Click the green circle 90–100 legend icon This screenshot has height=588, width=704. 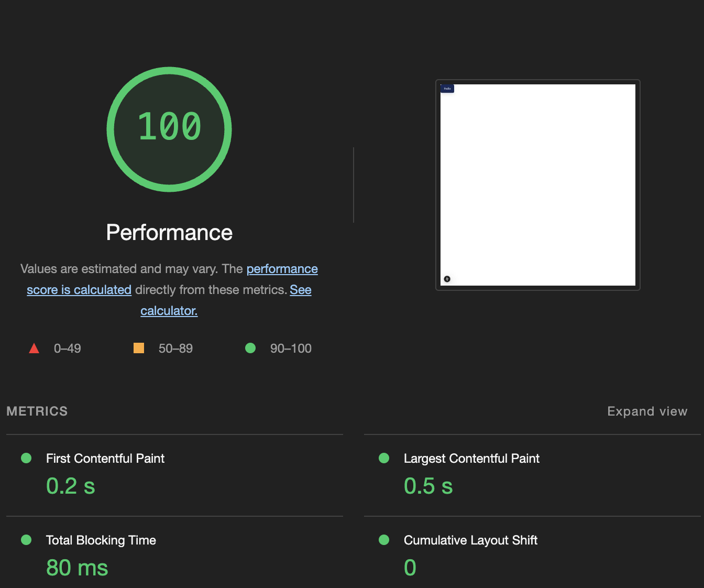tap(250, 348)
